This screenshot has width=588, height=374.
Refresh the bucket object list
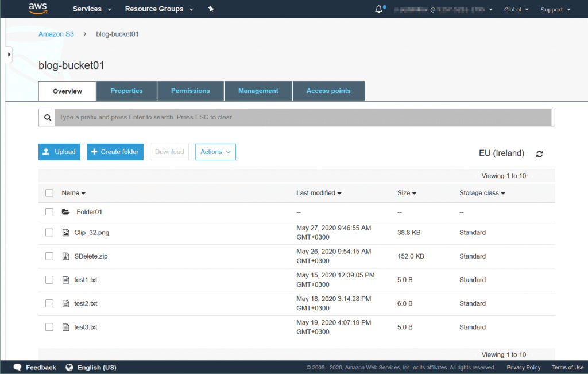[x=539, y=154]
